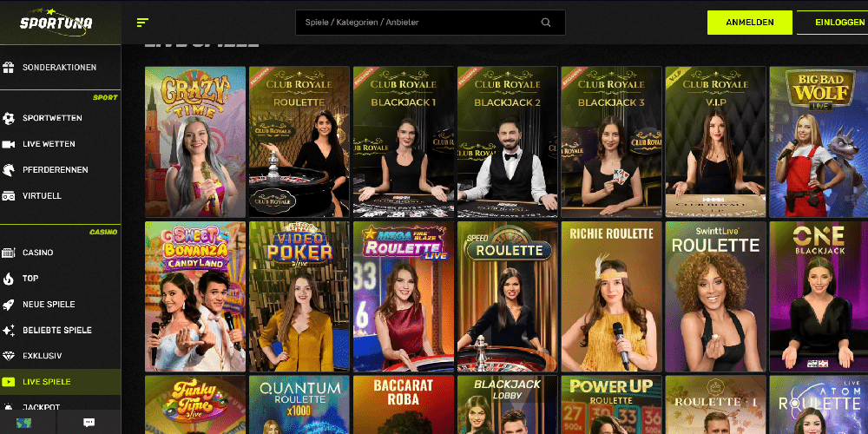The image size is (868, 434).
Task: Select Beliebte Spiele in the sidebar
Action: [57, 331]
